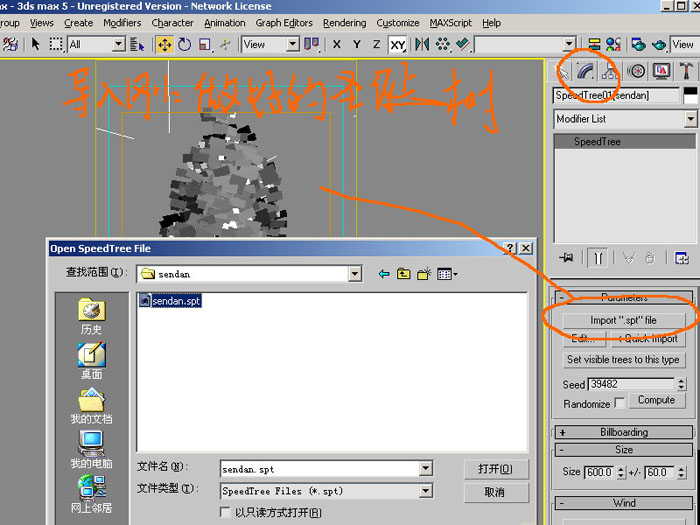This screenshot has width=700, height=525.
Task: Open the named selection sets dropdown
Action: [569, 44]
